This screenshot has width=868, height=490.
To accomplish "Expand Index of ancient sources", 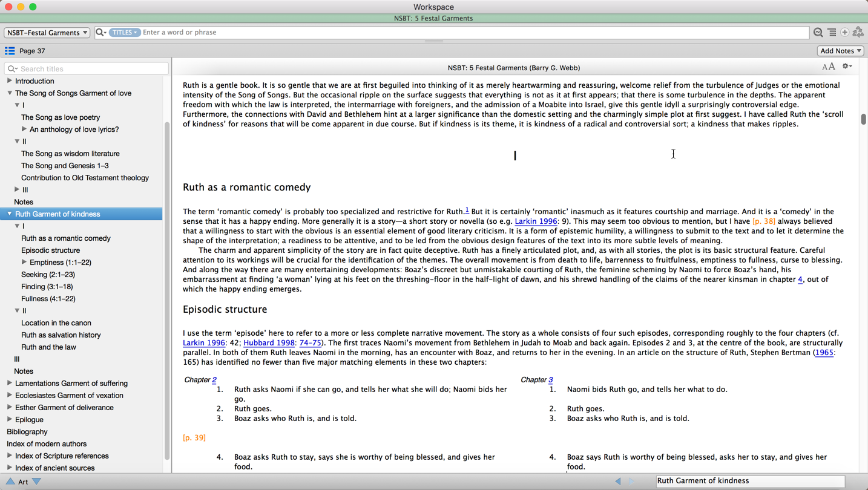I will (9, 468).
